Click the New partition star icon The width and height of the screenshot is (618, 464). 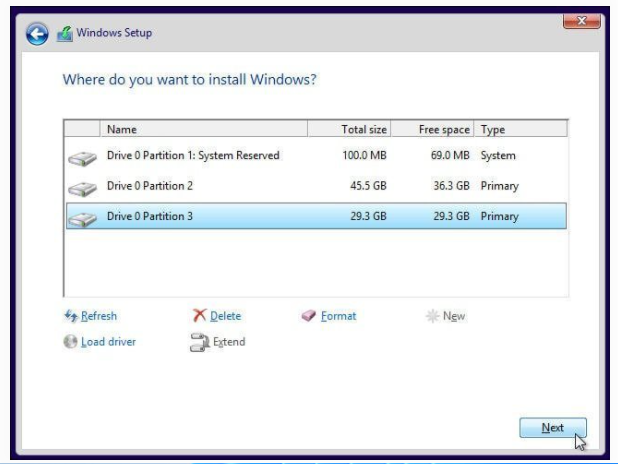point(432,316)
